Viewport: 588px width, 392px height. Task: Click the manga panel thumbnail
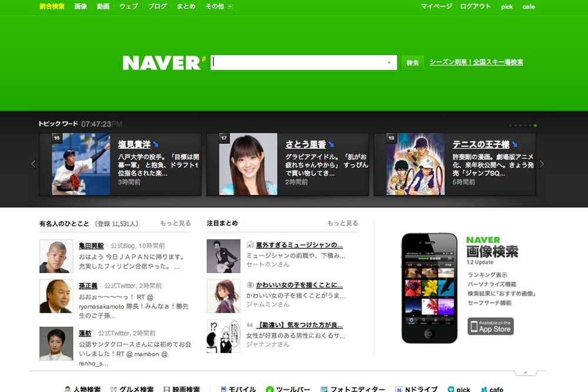(223, 337)
